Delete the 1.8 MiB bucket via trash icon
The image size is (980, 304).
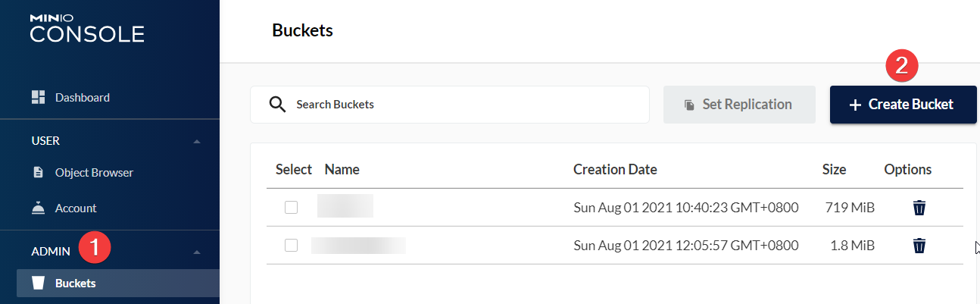click(x=919, y=245)
